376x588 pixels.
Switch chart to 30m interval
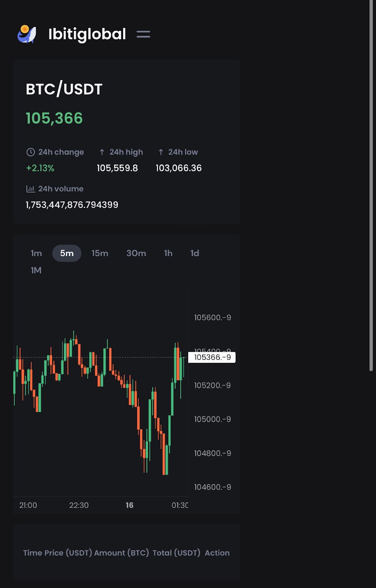click(136, 253)
